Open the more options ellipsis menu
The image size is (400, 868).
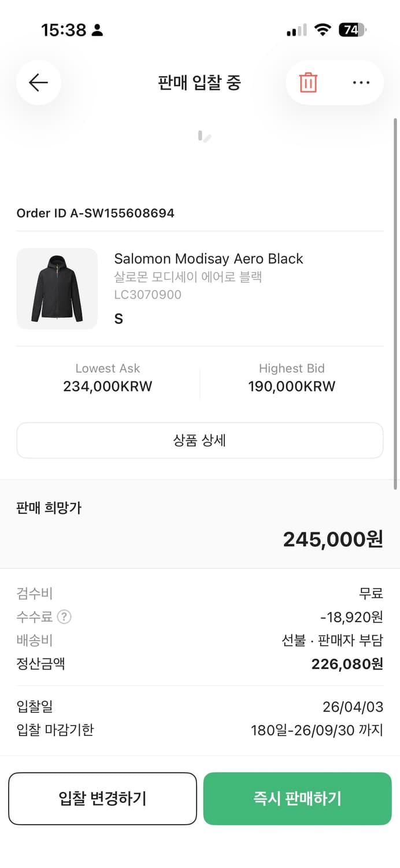point(360,82)
